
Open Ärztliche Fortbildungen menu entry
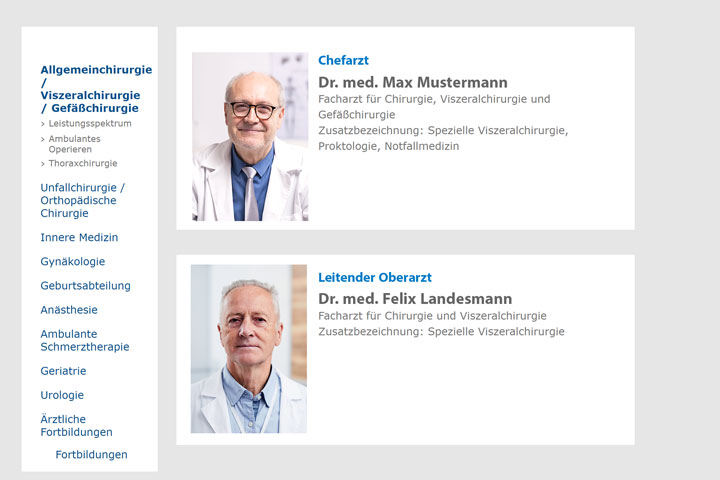pyautogui.click(x=76, y=425)
